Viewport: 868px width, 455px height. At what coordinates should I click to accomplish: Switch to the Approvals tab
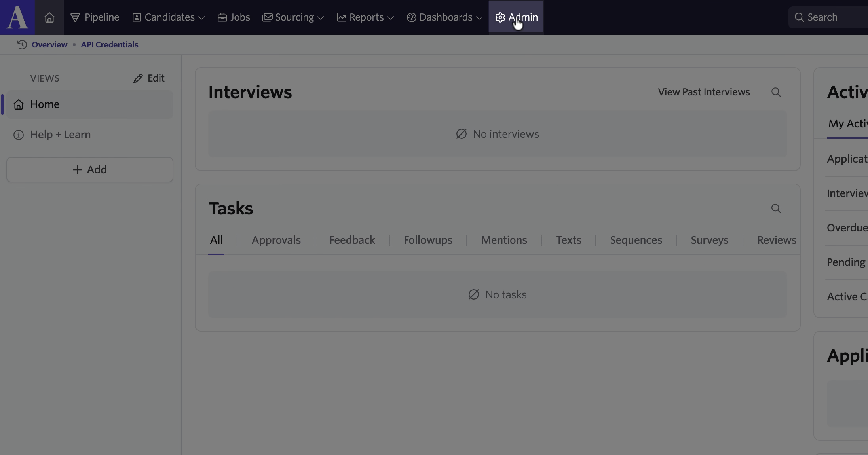pos(276,240)
